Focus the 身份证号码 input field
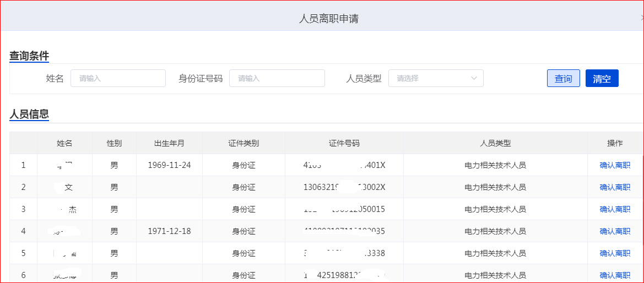This screenshot has height=283, width=644. (277, 78)
